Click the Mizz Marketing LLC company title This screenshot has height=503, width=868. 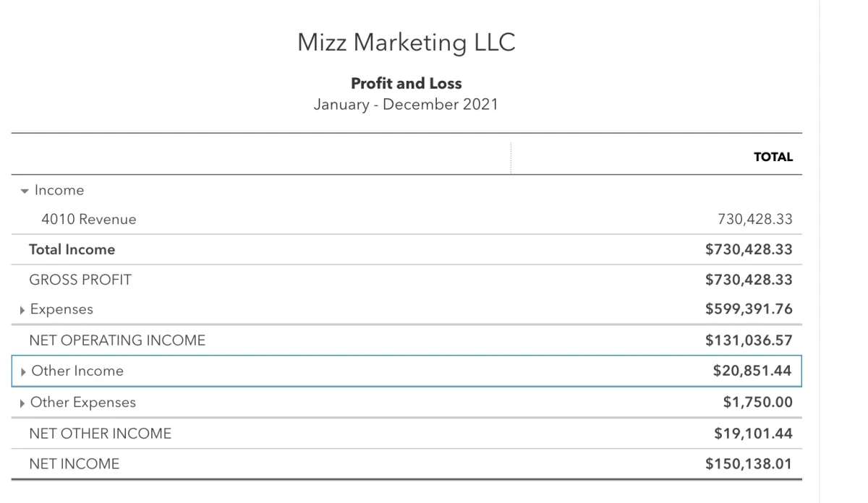(406, 43)
